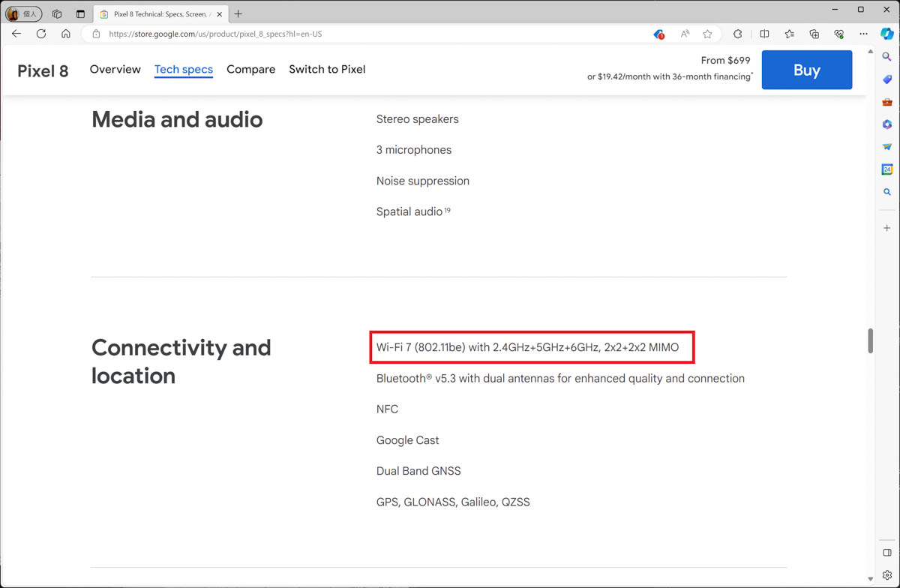This screenshot has height=588, width=900.
Task: Click the NFC spec
Action: (x=387, y=409)
